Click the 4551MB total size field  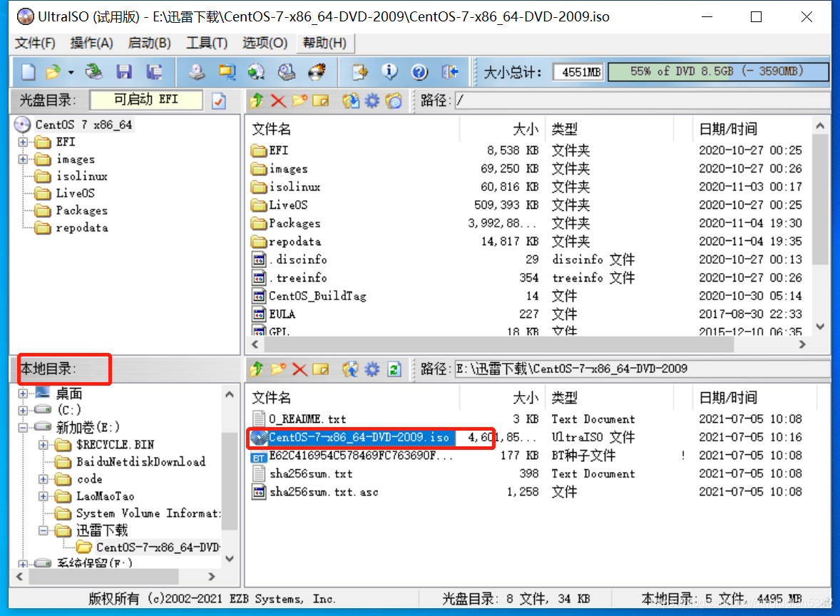tap(578, 72)
